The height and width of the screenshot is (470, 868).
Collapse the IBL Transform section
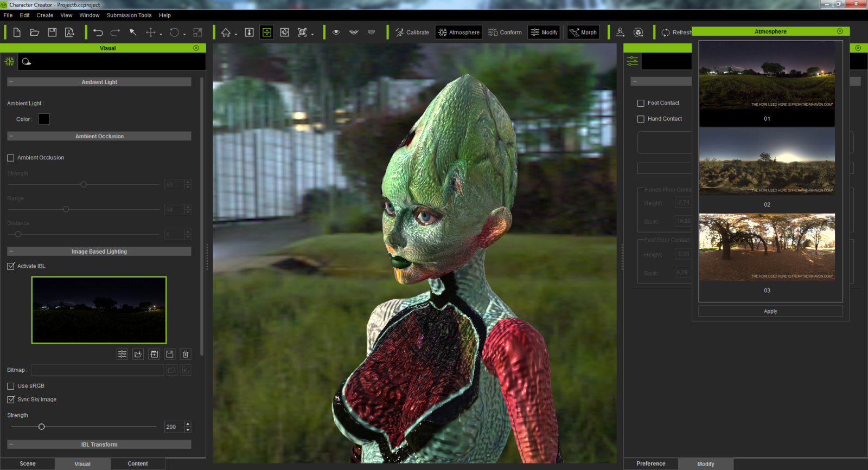coord(11,445)
